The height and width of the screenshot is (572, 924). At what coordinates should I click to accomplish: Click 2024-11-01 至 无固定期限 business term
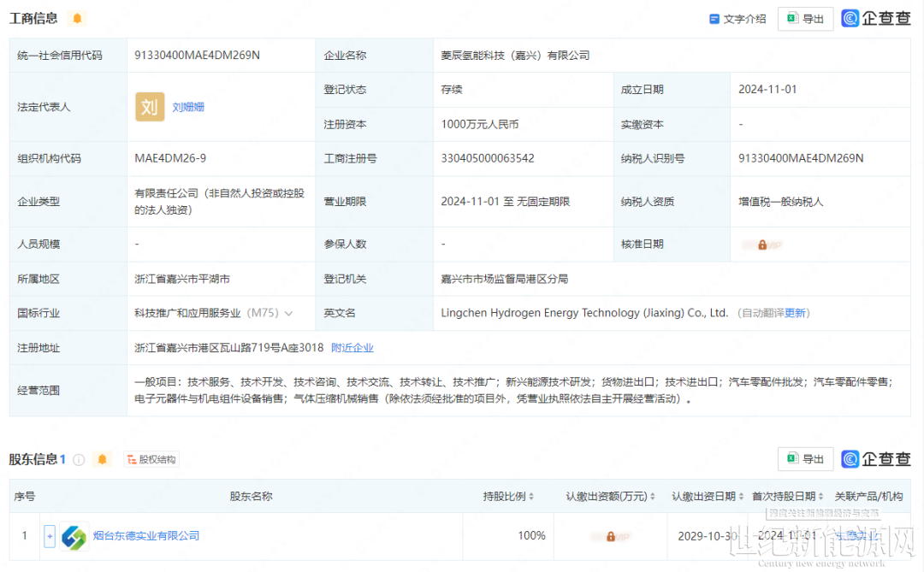pos(505,202)
